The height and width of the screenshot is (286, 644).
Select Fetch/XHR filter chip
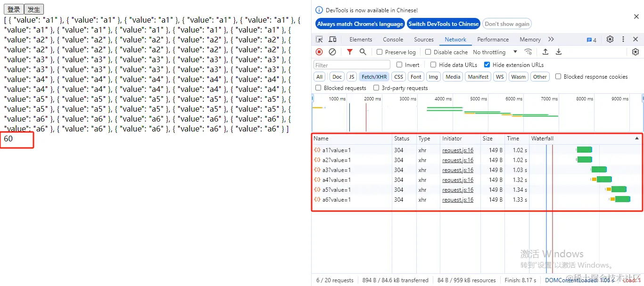pos(374,77)
